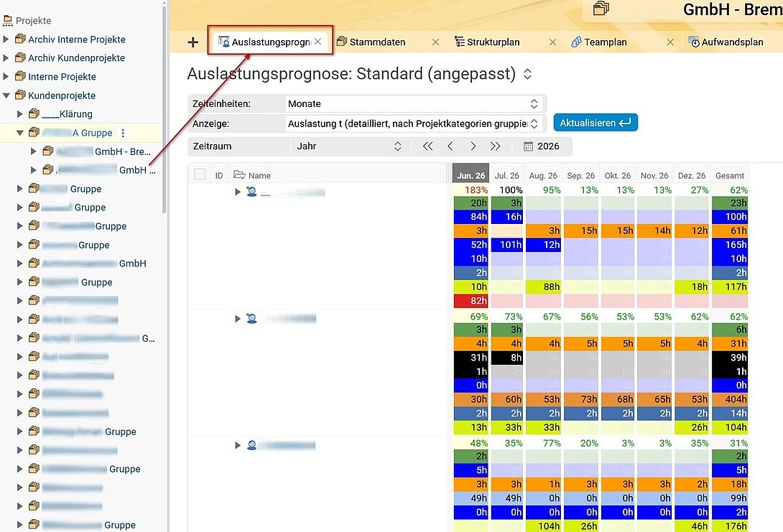783x532 pixels.
Task: Select Kundenprojekte tree item
Action: [62, 95]
